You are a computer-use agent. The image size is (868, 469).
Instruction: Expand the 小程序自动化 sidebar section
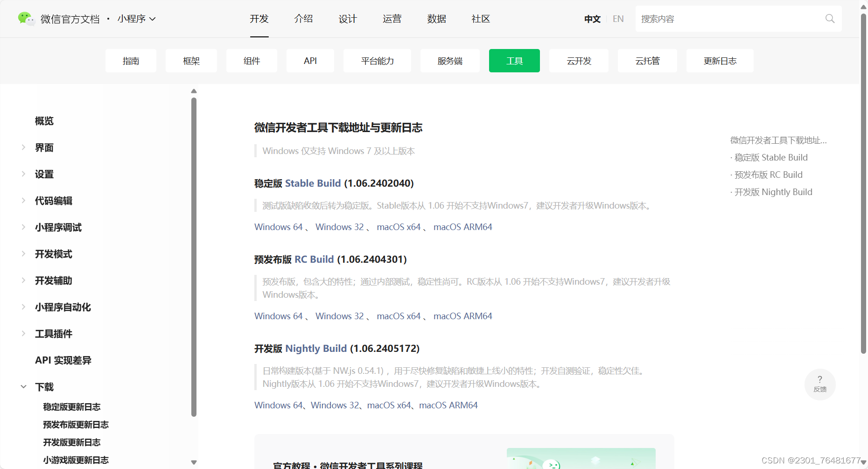(23, 307)
